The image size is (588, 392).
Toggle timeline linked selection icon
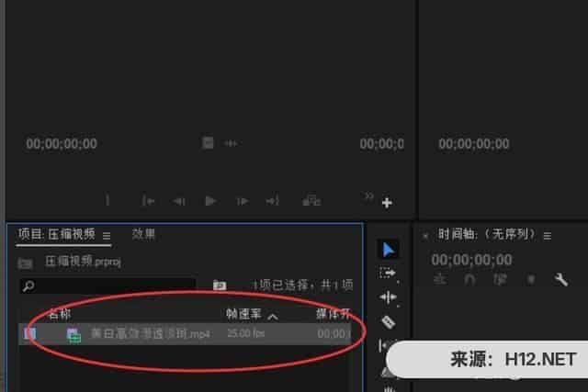[x=500, y=280]
